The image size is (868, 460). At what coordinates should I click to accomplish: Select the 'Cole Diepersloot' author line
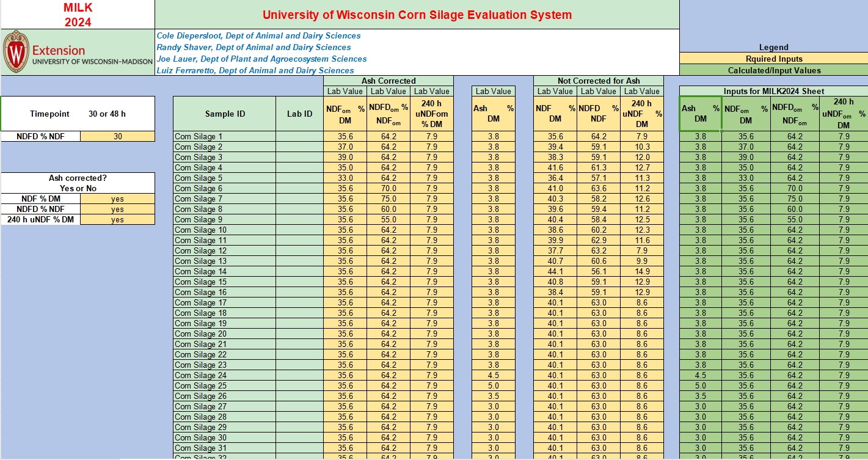[258, 35]
